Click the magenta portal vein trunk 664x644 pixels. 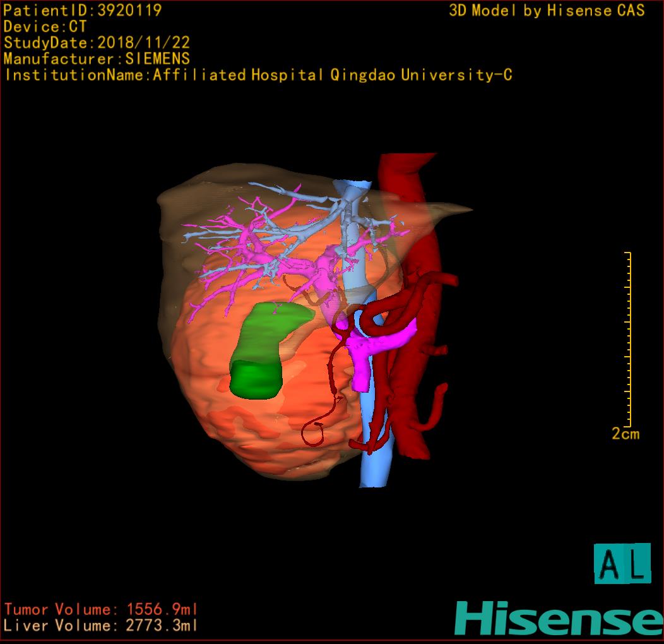pyautogui.click(x=361, y=364)
